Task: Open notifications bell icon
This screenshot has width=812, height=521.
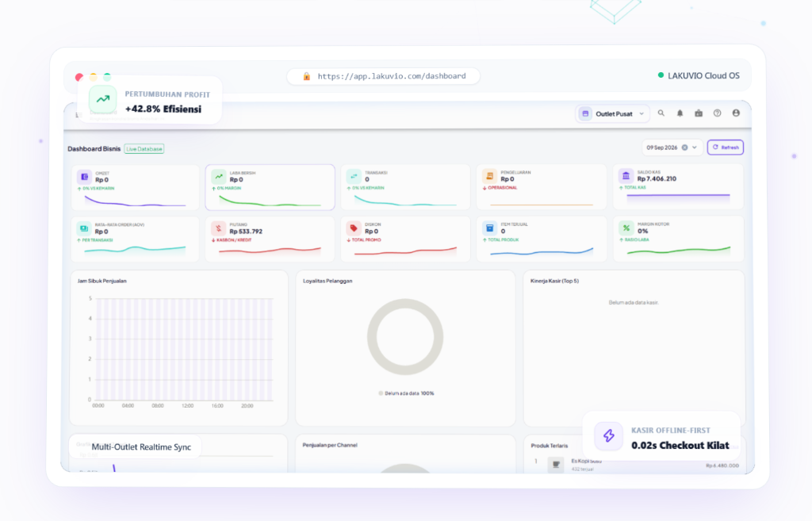Action: [x=680, y=113]
